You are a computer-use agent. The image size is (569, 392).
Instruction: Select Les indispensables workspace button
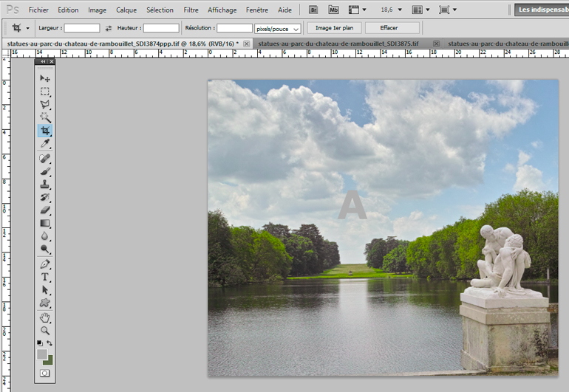point(542,10)
